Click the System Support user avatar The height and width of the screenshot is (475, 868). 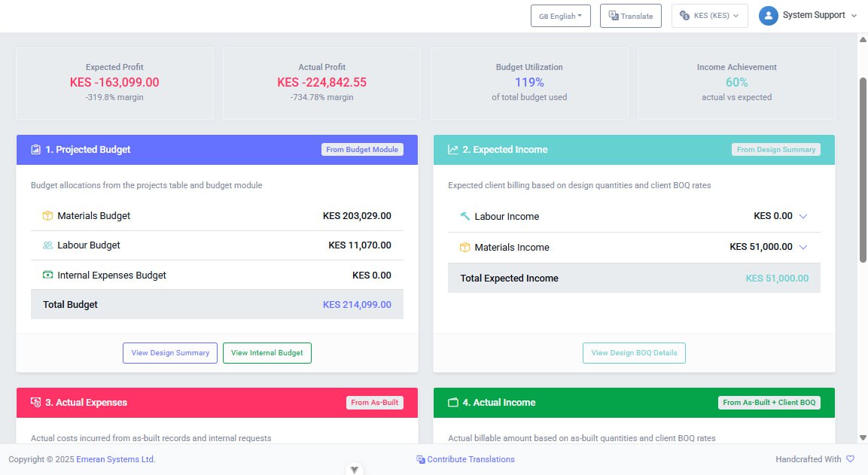coord(769,15)
